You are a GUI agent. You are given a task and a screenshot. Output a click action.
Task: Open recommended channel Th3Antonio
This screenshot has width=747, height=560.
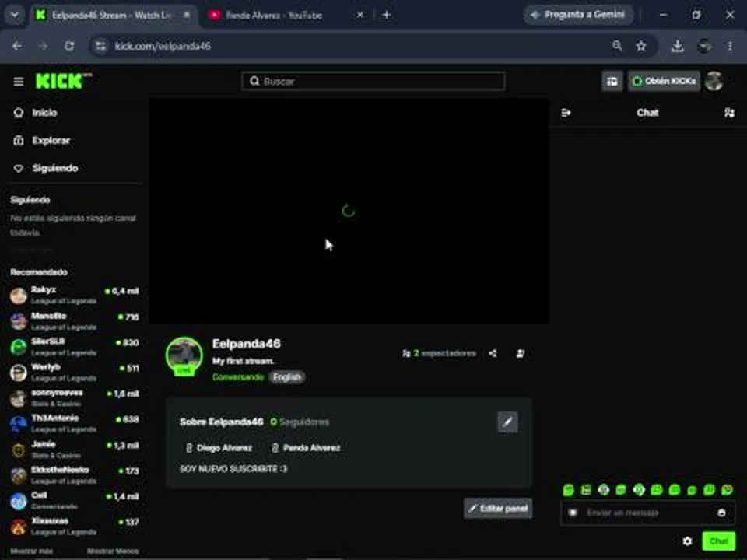tap(75, 423)
